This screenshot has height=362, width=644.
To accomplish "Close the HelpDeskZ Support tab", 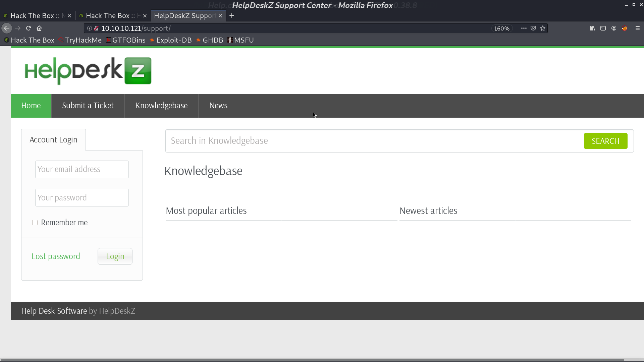I will coord(220,16).
